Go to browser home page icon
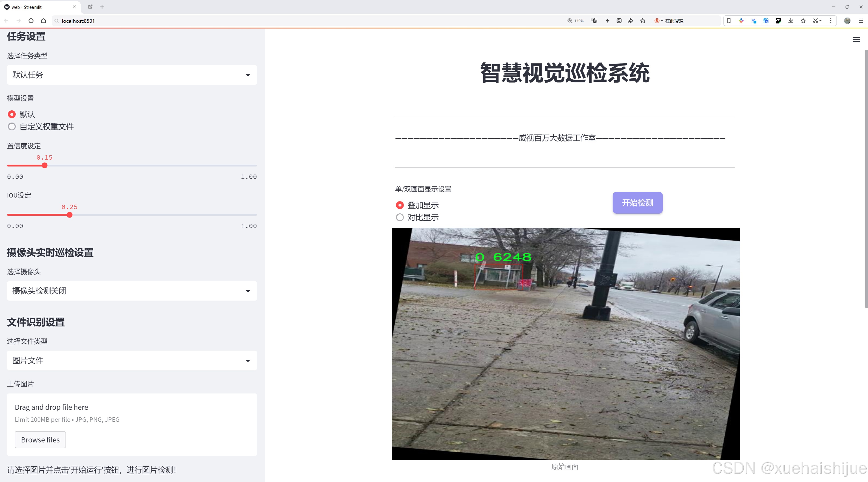The image size is (868, 482). tap(43, 21)
